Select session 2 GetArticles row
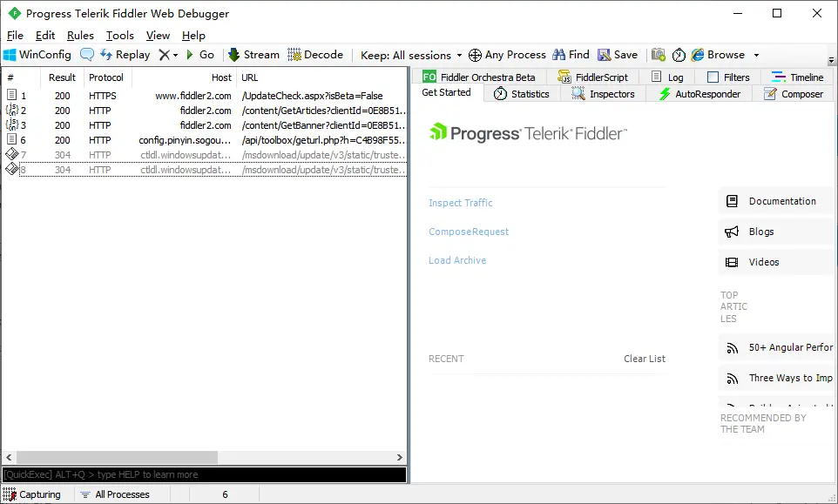838x504 pixels. coord(206,111)
